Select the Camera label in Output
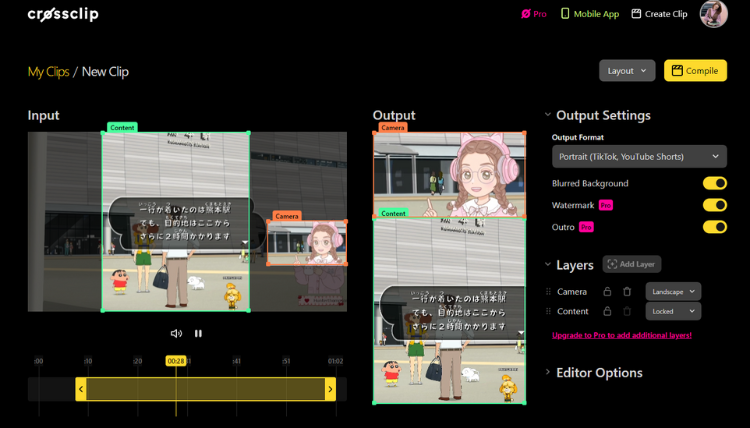Screen dimensions: 750x428 tap(393, 128)
